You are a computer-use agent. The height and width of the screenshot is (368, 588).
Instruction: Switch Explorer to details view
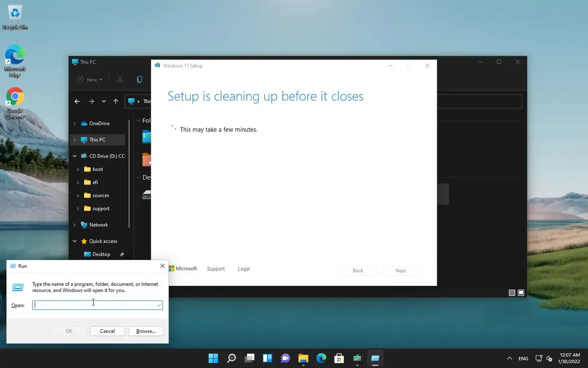click(x=512, y=293)
